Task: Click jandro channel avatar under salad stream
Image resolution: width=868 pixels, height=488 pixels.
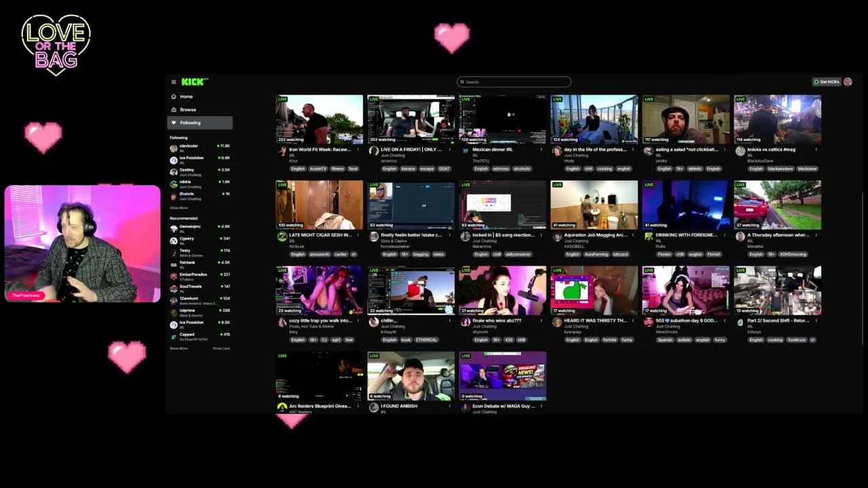Action: point(648,151)
